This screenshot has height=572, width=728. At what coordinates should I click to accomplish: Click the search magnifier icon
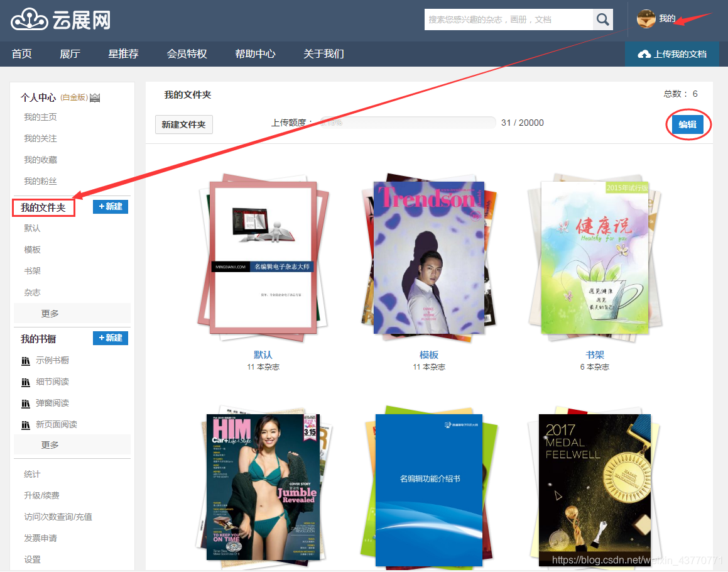click(x=602, y=19)
